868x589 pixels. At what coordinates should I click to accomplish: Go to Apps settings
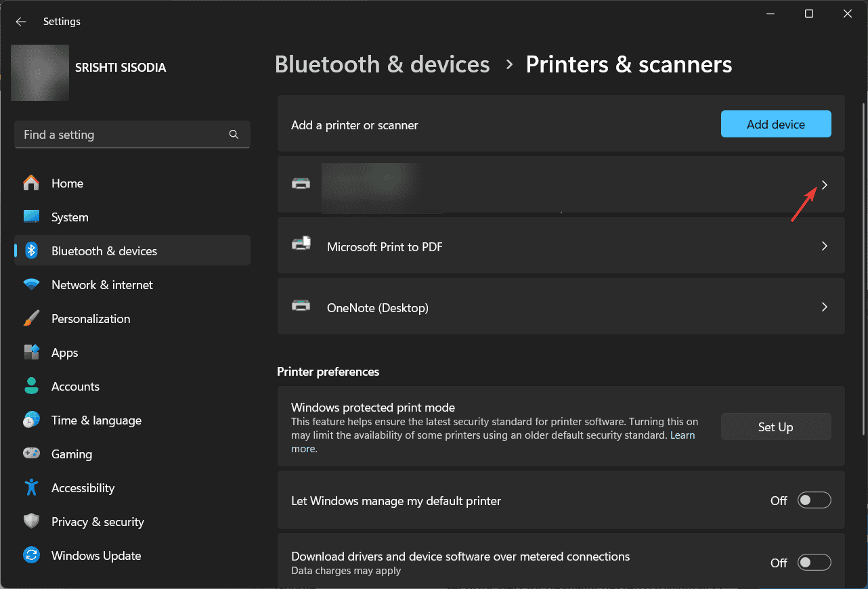click(x=132, y=353)
